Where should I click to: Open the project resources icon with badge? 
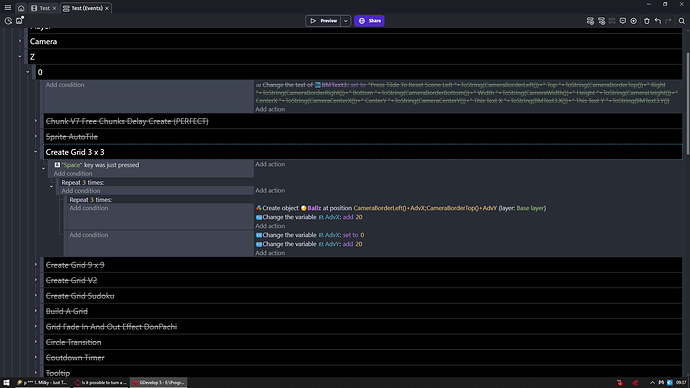pos(19,20)
